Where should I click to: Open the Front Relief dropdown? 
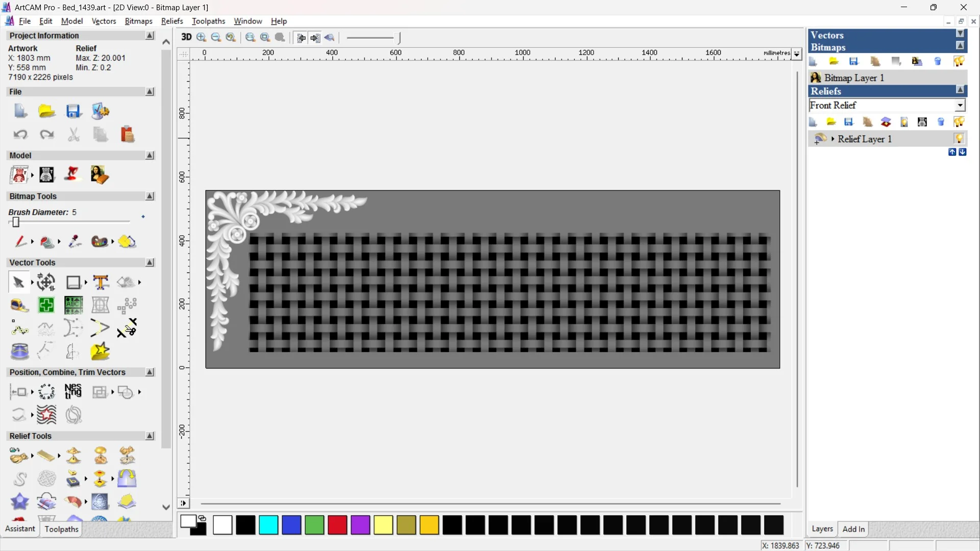pos(960,105)
